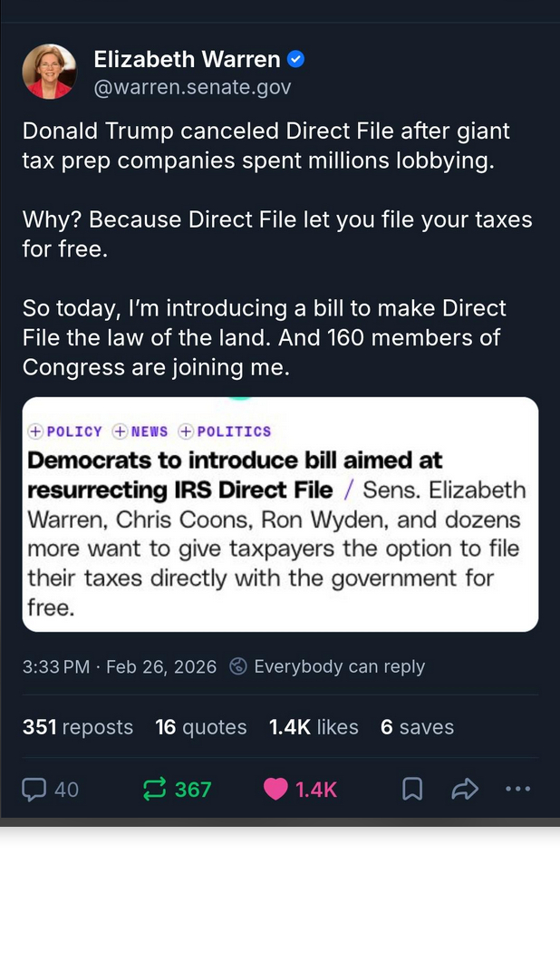The image size is (560, 980).
Task: Click Elizabeth Warren's profile avatar
Action: tap(50, 72)
